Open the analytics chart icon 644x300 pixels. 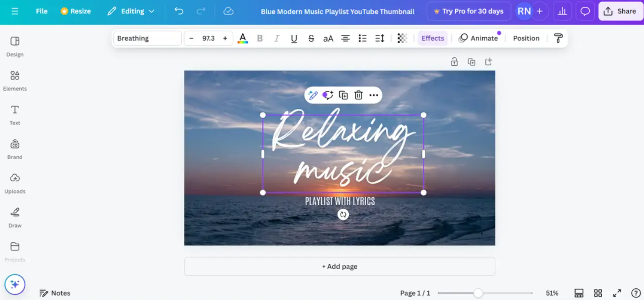562,11
